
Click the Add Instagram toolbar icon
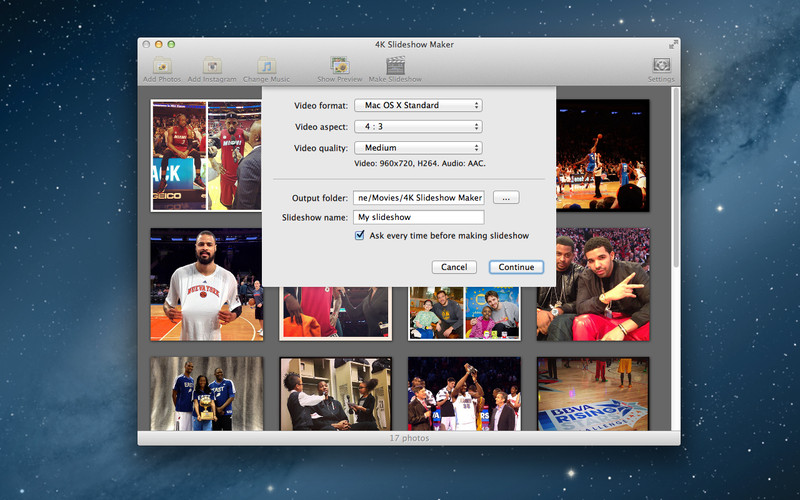coord(211,65)
